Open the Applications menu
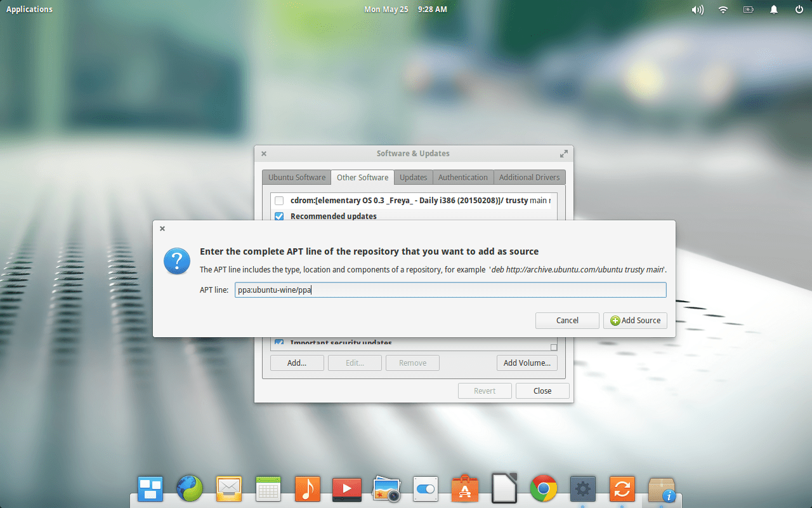Viewport: 812px width, 508px height. (x=29, y=9)
